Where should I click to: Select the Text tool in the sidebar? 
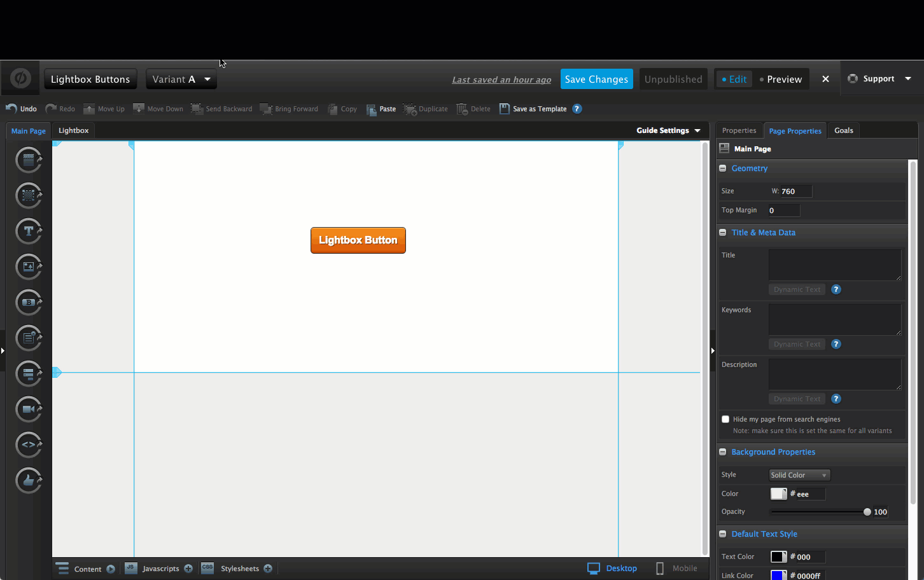[28, 231]
